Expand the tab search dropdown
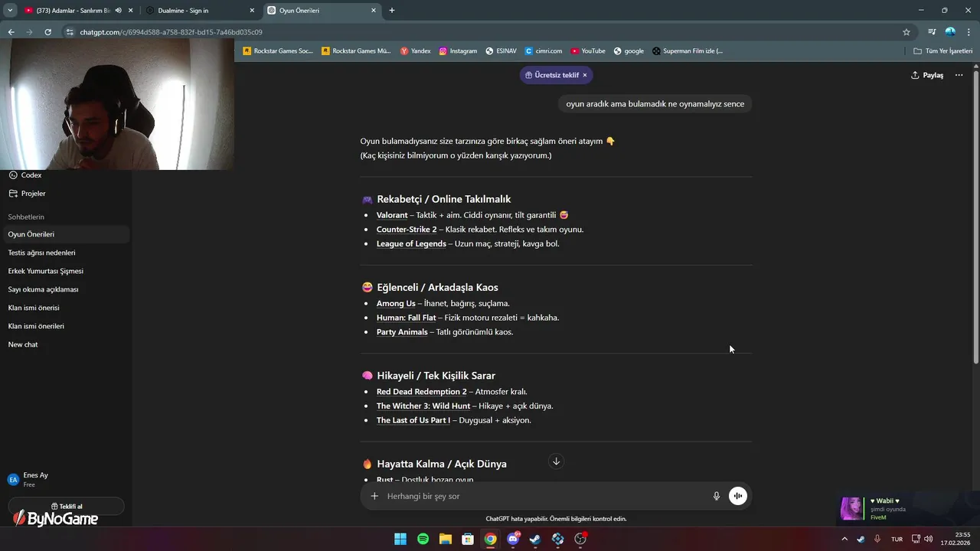 tap(10, 11)
